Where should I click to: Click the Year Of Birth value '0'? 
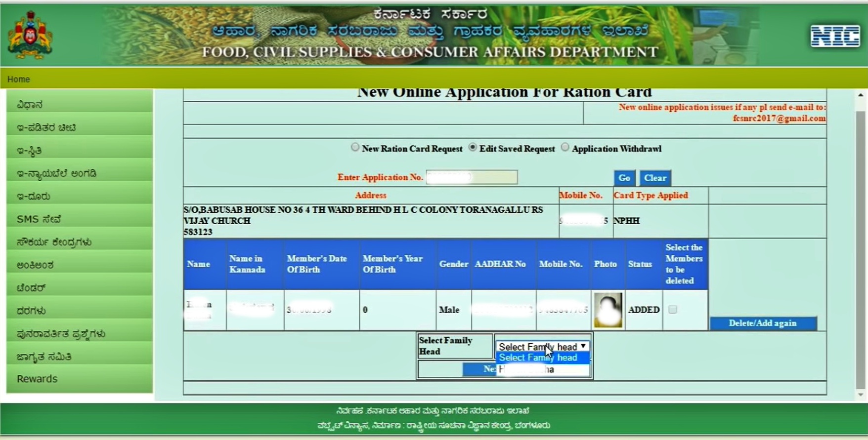pos(365,310)
